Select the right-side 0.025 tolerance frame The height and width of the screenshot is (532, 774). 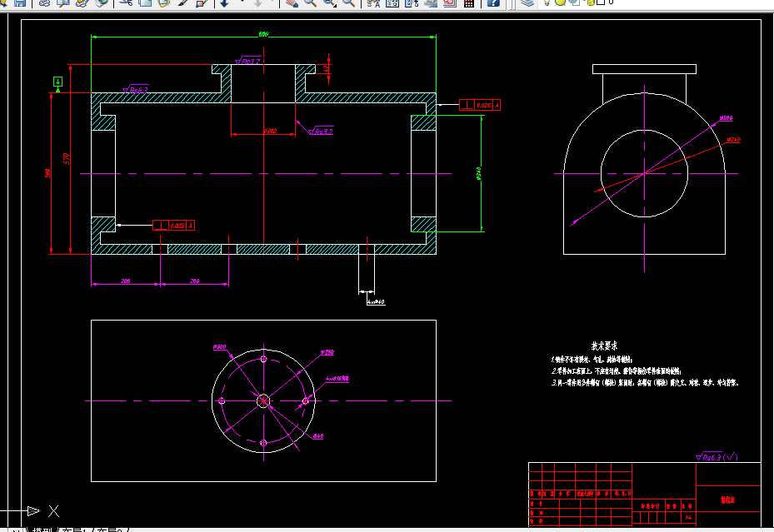479,105
